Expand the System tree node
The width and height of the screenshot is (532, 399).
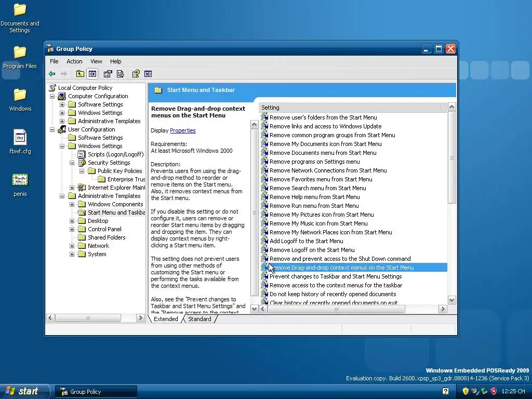(x=72, y=254)
